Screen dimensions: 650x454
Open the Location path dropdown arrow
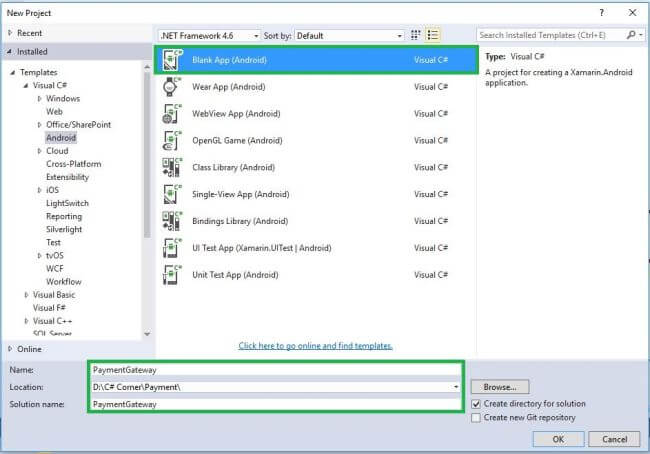(456, 387)
